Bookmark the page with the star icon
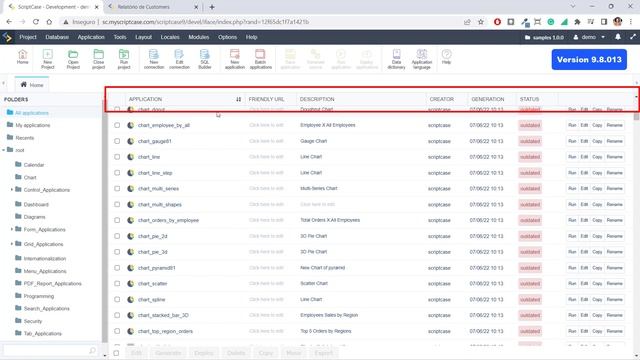 click(x=481, y=22)
